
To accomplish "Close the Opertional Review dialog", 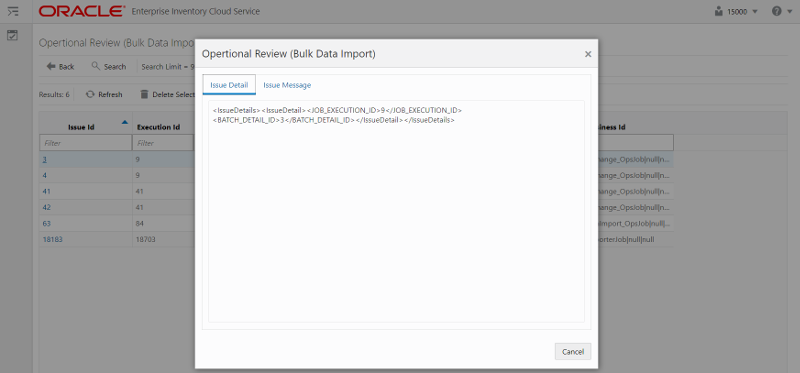I will tap(588, 54).
